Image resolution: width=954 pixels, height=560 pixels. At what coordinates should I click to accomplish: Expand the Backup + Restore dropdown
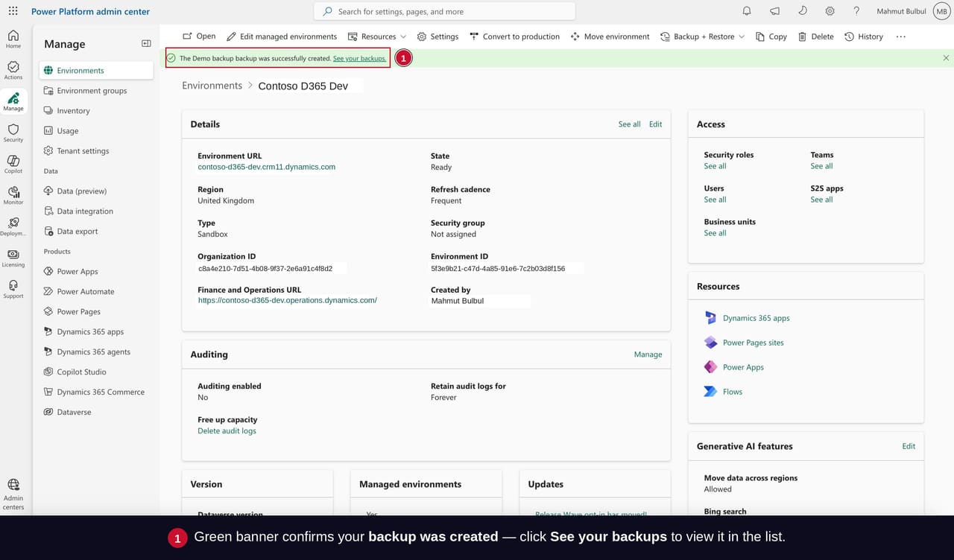pyautogui.click(x=702, y=36)
